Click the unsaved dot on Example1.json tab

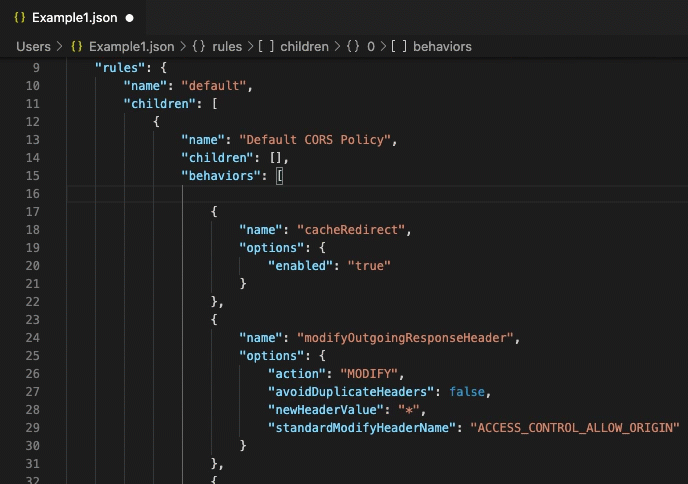[129, 18]
